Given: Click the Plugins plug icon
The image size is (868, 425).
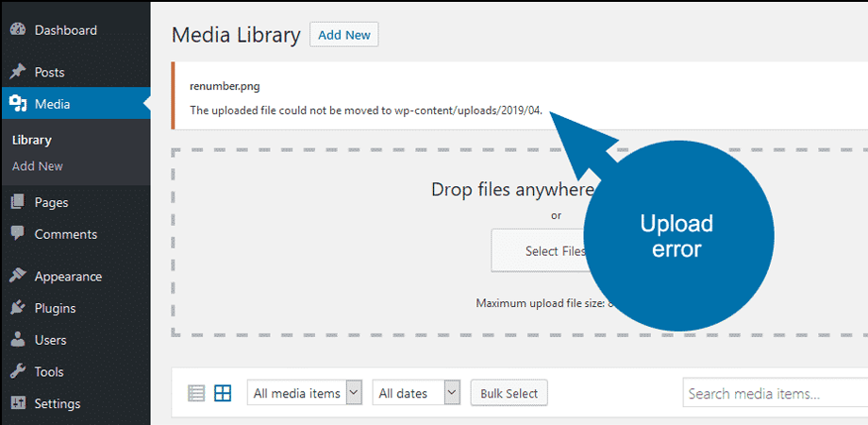Looking at the screenshot, I should [18, 308].
